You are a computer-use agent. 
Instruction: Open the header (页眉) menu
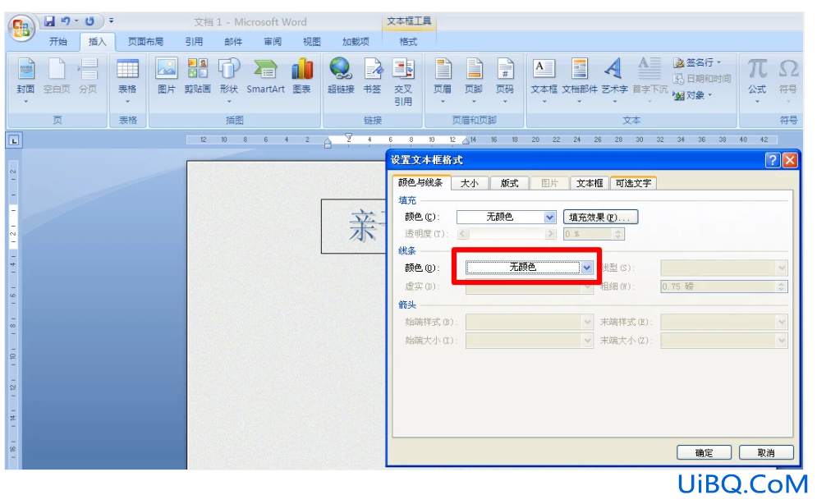[443, 80]
